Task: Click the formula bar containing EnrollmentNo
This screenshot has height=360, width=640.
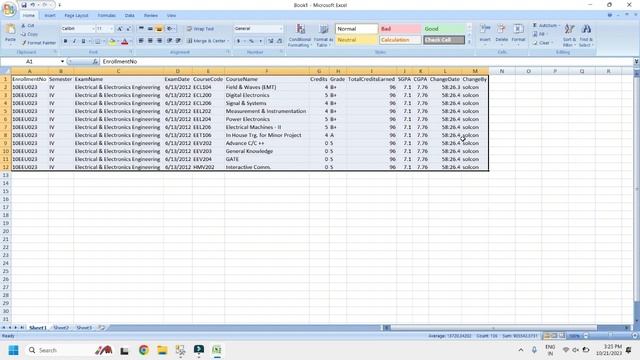Action: (367, 62)
